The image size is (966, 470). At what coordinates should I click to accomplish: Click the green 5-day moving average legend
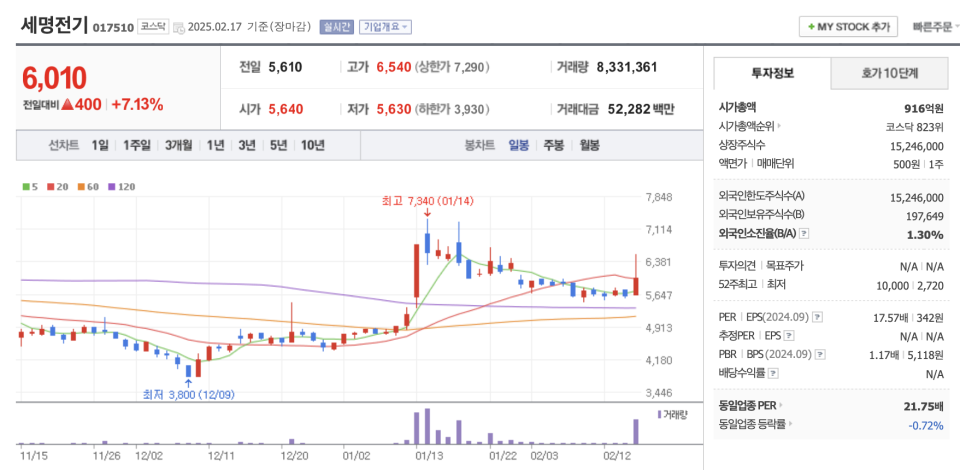28,186
